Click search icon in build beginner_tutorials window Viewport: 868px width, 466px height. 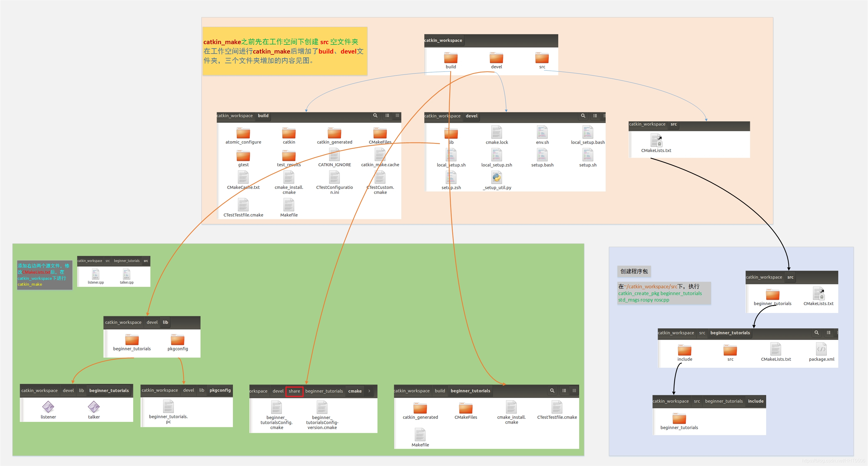[552, 391]
